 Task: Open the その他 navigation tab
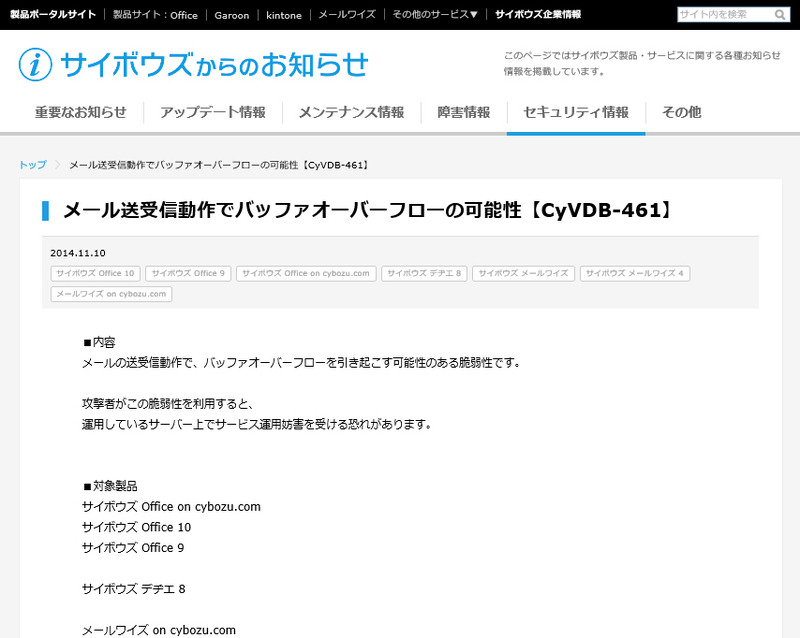pos(681,112)
